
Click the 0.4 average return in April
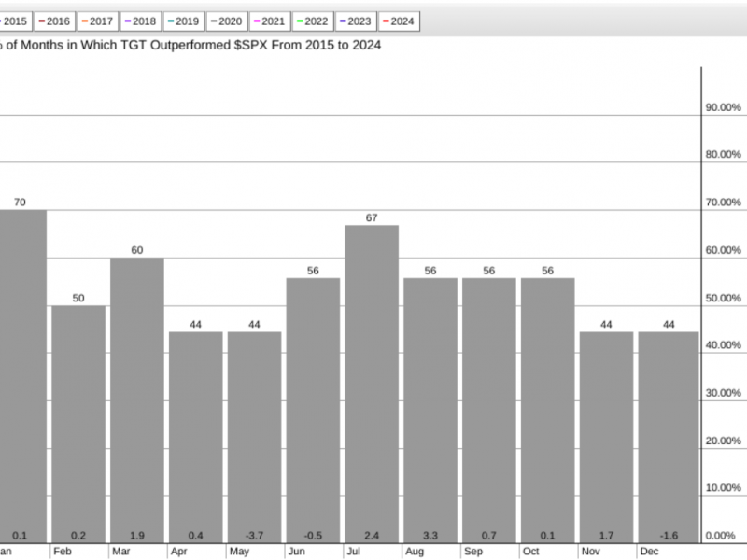196,536
